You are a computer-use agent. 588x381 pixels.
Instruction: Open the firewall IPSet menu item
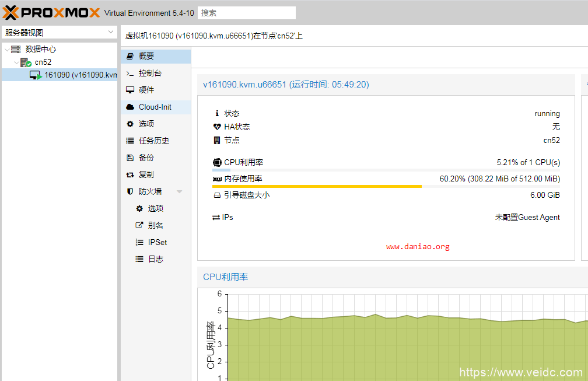point(157,243)
